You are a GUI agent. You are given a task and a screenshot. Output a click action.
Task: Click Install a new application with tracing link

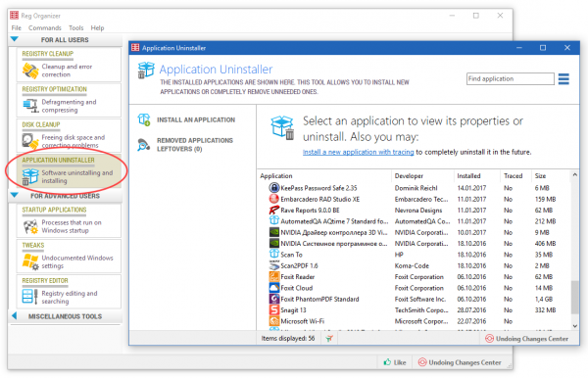[358, 152]
